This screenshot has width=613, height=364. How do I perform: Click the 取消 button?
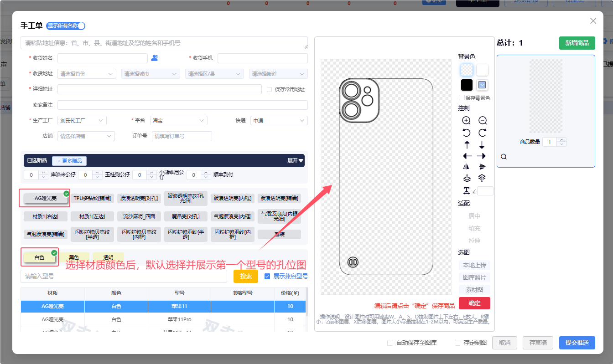[x=504, y=343]
